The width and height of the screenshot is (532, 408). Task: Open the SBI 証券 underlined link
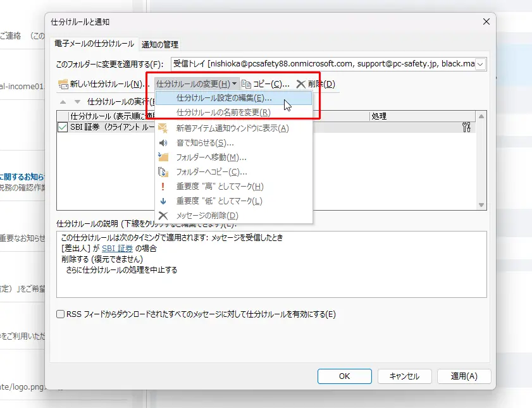(117, 248)
